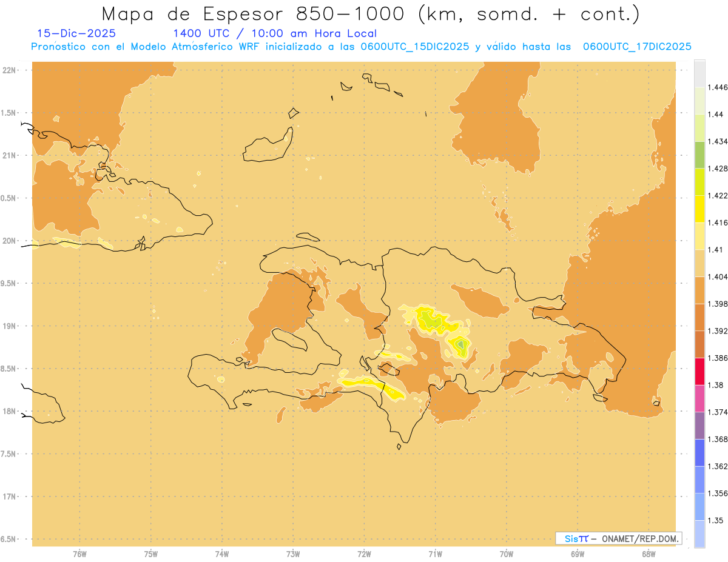Click the light gray swatch above 1.446
Image resolution: width=728 pixels, height=562 pixels.
tap(699, 73)
